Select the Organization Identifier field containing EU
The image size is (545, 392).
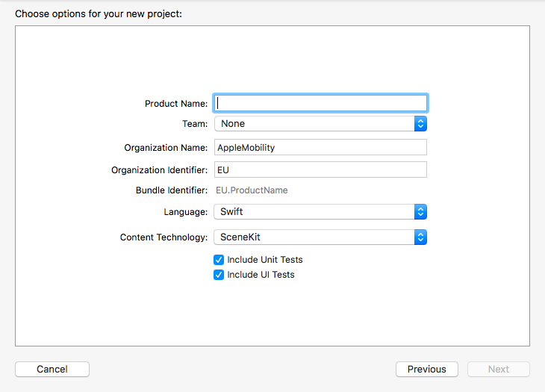click(x=320, y=169)
